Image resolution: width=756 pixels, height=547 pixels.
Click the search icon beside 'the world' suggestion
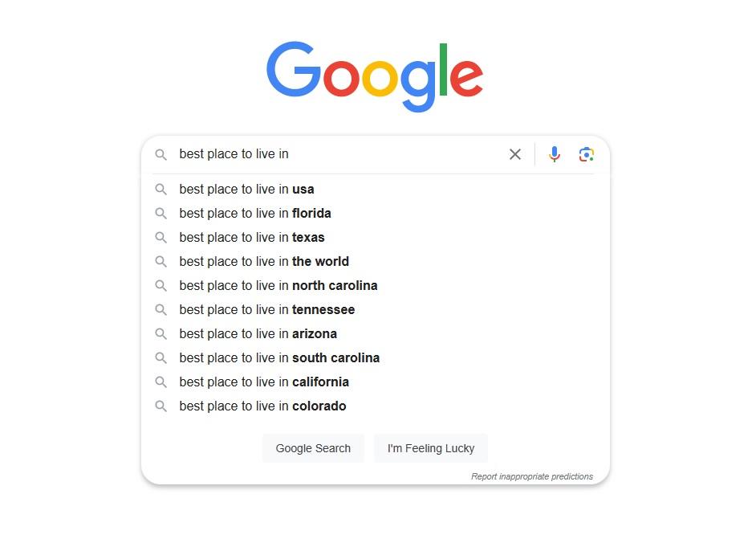coord(161,262)
